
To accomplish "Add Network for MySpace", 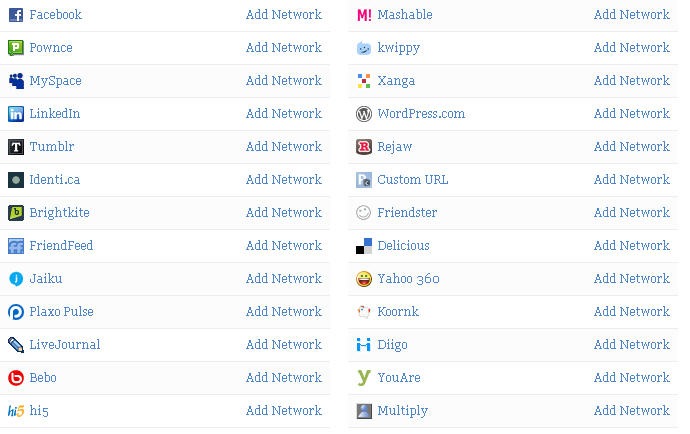I will 284,81.
